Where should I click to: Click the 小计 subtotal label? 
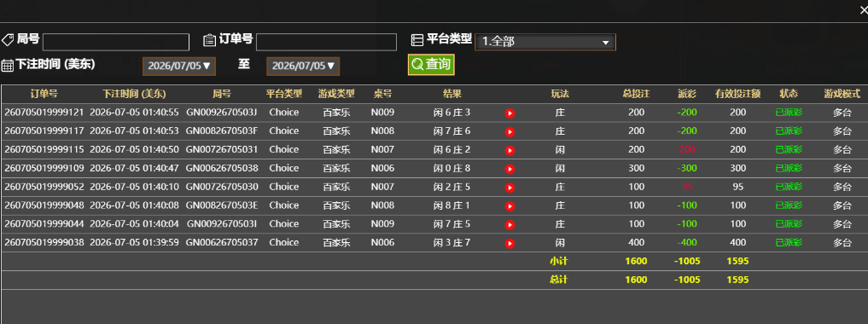point(558,261)
